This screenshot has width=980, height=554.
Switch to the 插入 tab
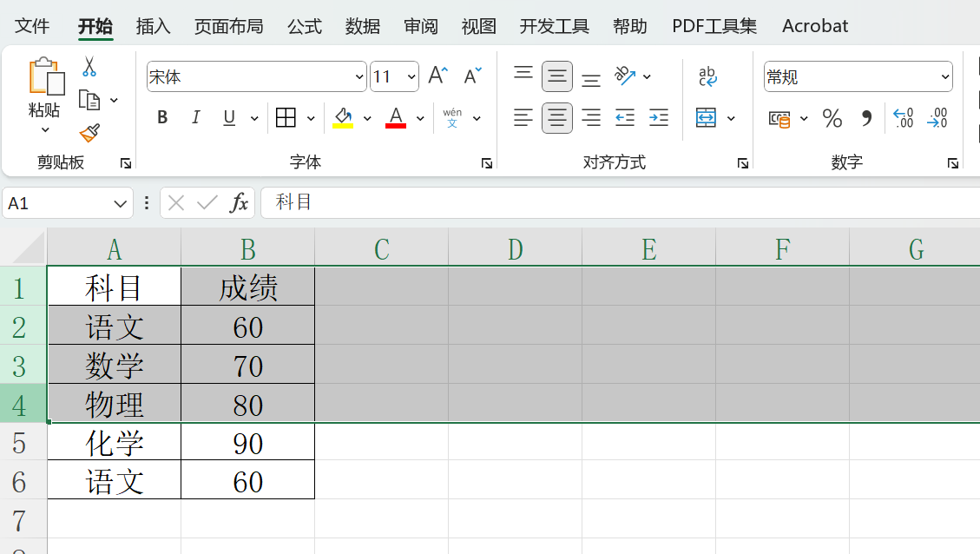click(x=153, y=26)
